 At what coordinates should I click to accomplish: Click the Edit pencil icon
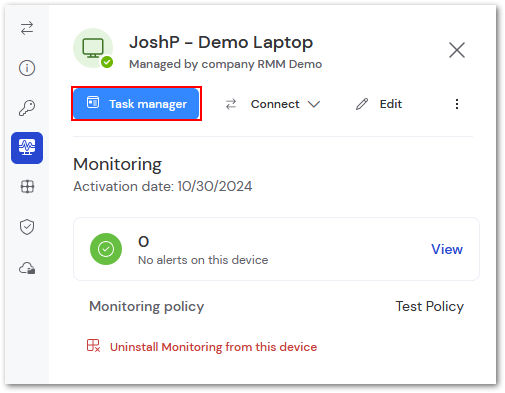[362, 104]
